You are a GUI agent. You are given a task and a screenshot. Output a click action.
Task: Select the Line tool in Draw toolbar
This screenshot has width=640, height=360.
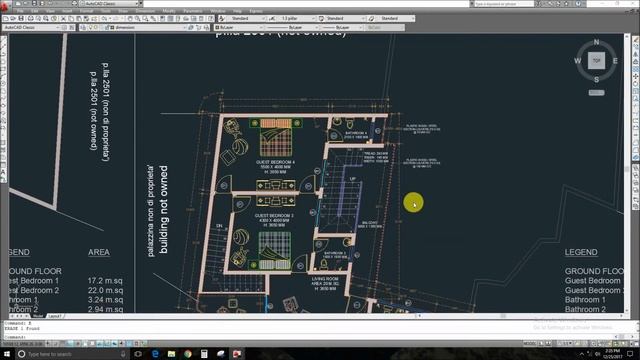click(x=3, y=40)
